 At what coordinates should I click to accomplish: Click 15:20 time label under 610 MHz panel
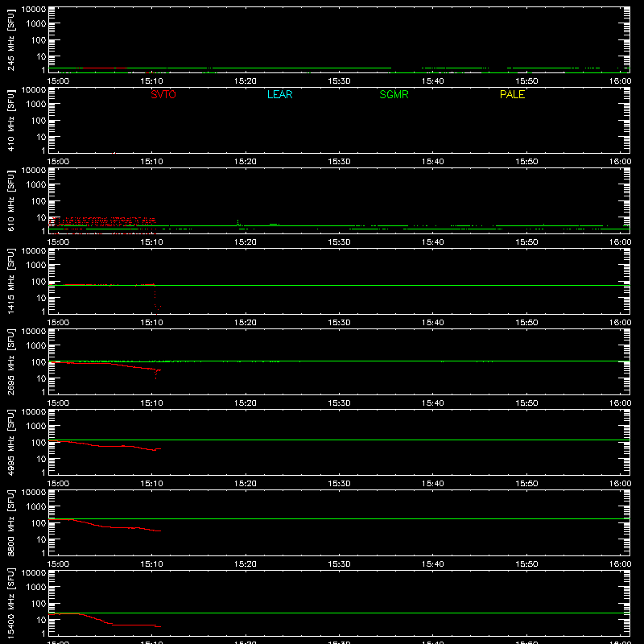click(x=246, y=242)
